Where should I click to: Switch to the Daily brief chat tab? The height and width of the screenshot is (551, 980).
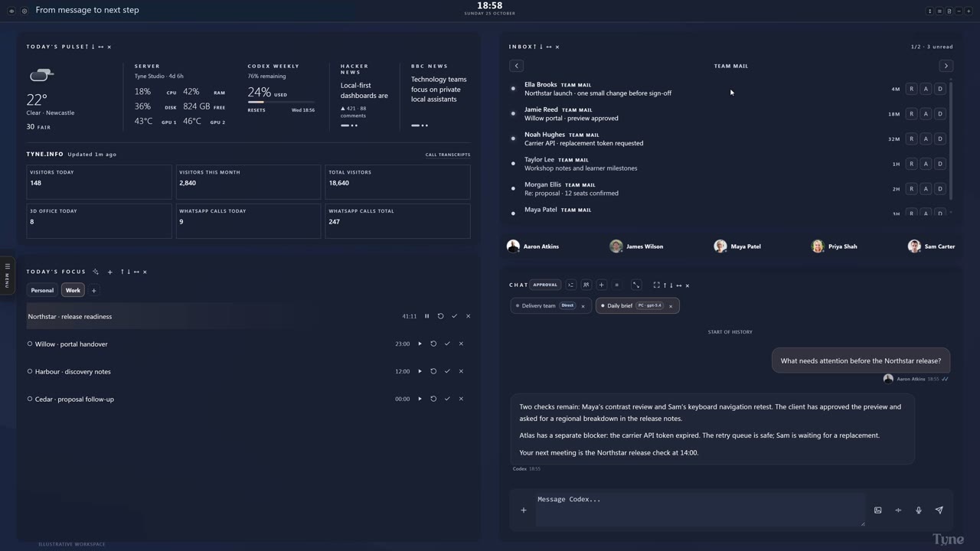638,305
